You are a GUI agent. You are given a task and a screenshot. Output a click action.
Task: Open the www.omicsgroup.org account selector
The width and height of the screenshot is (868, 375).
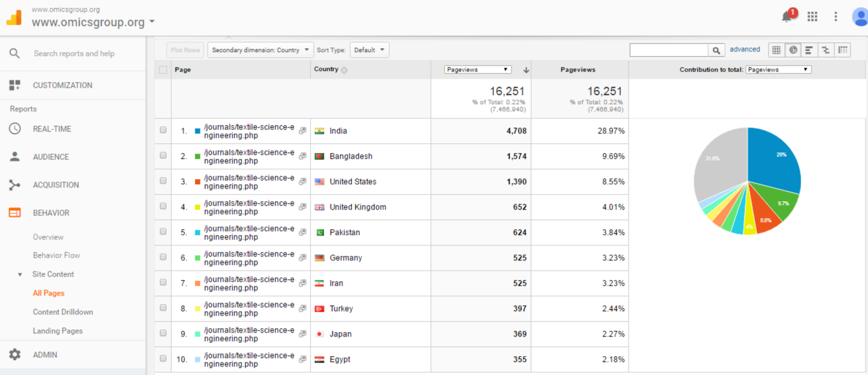(x=94, y=22)
